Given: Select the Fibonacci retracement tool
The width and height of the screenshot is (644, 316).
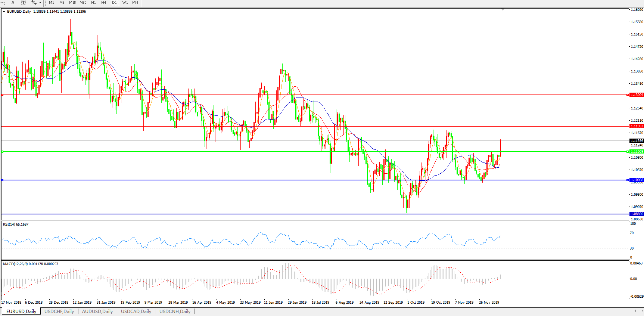Looking at the screenshot, I should click(3, 3).
